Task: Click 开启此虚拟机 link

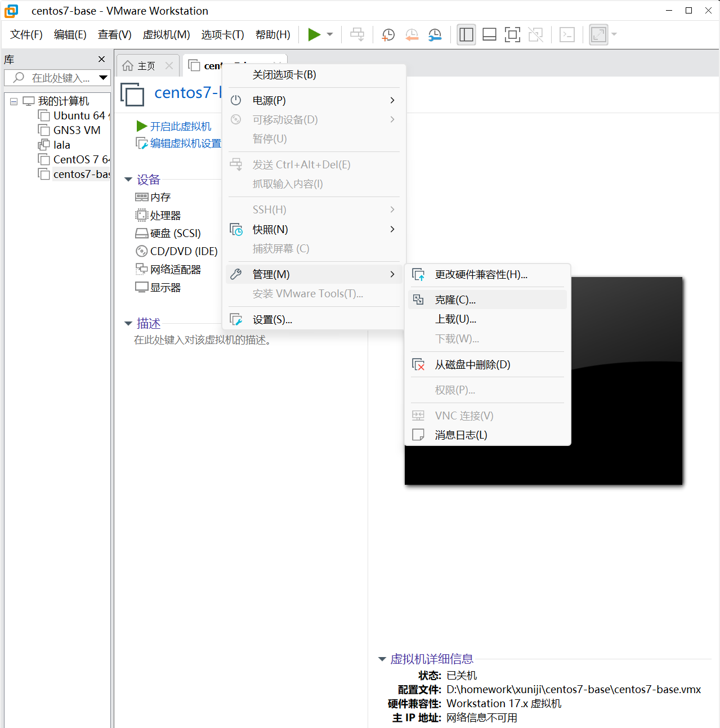Action: pyautogui.click(x=174, y=127)
